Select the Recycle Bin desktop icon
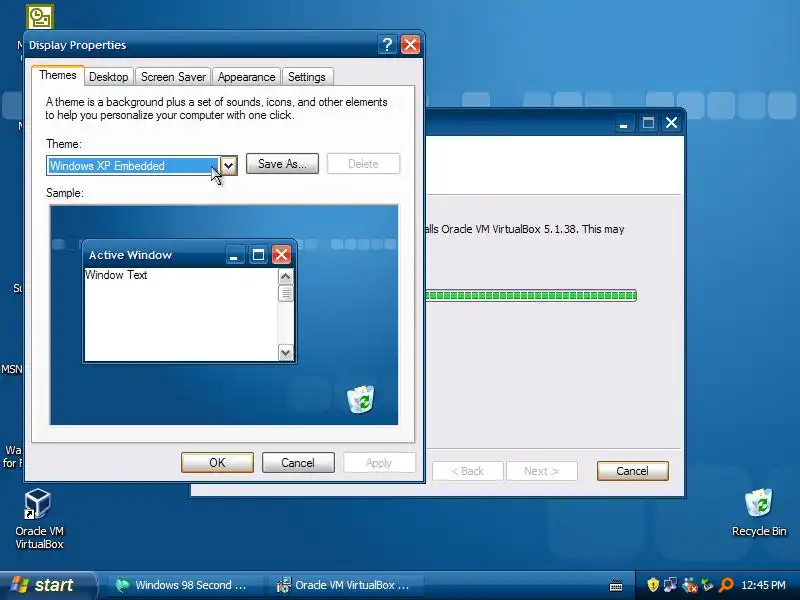Screen dimensions: 800x600 [759, 512]
